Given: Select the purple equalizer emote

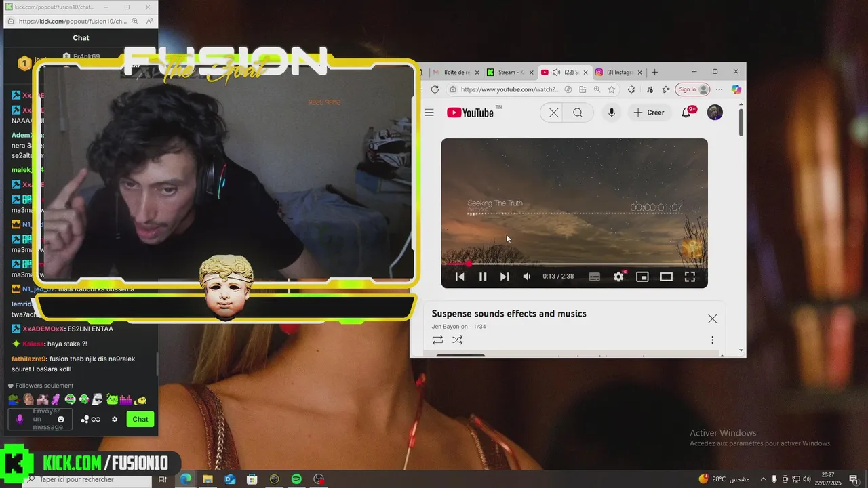Looking at the screenshot, I should (126, 399).
